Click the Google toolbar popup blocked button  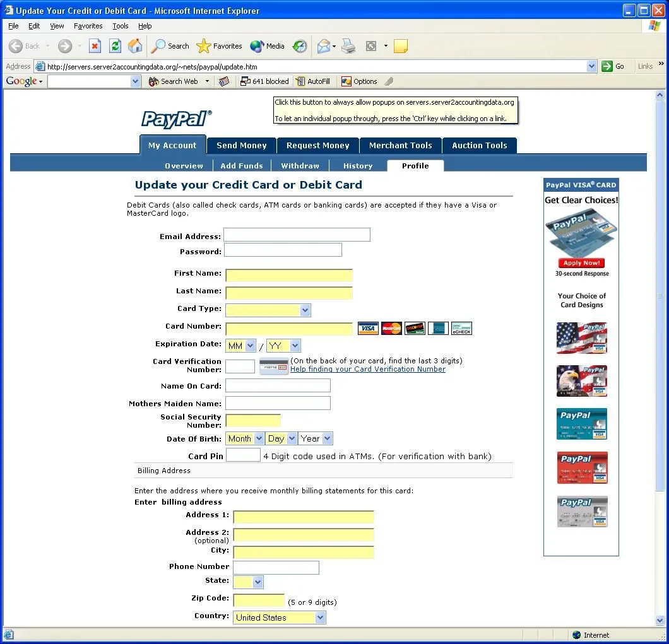pyautogui.click(x=264, y=81)
